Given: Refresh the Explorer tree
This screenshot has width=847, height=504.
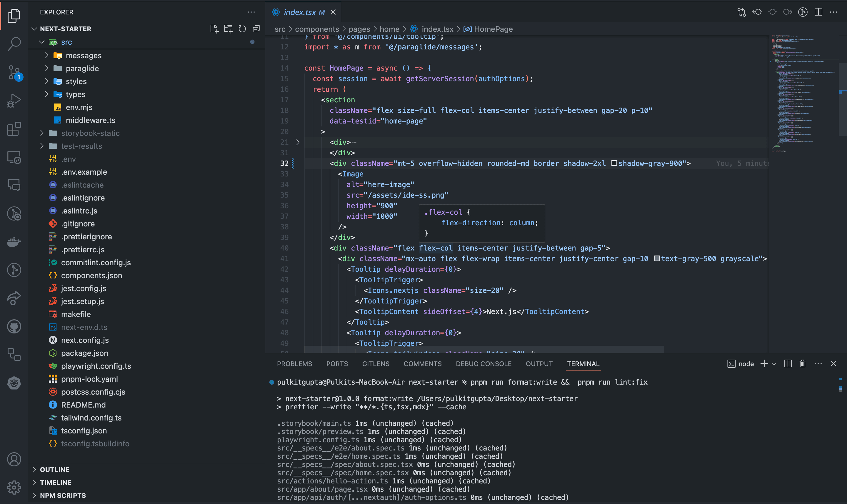Looking at the screenshot, I should click(242, 29).
